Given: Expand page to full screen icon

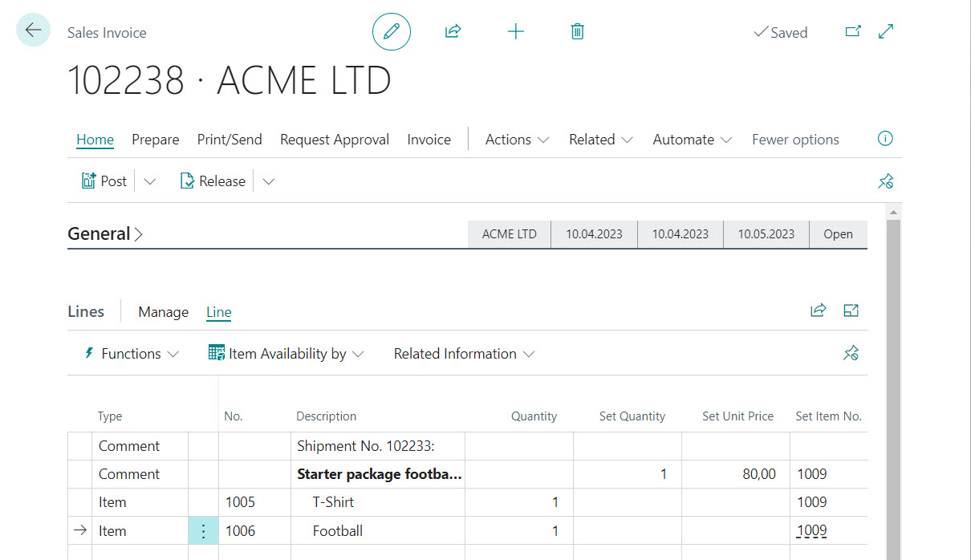Looking at the screenshot, I should coord(886,31).
